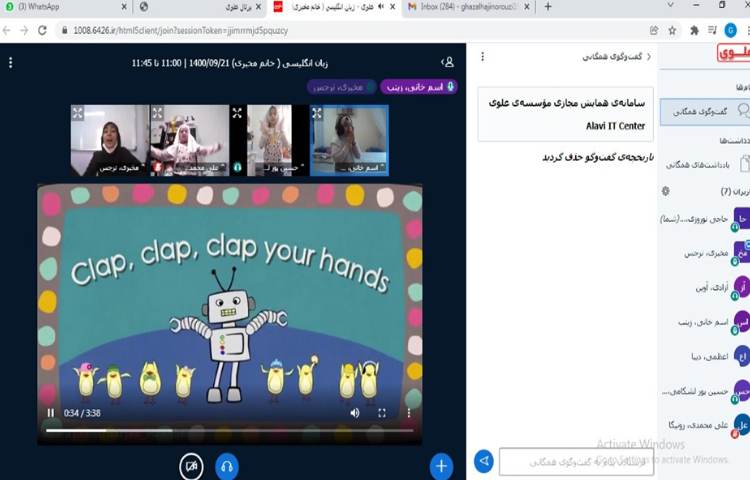This screenshot has height=480, width=750.
Task: Go forward in browser history
Action: click(24, 31)
